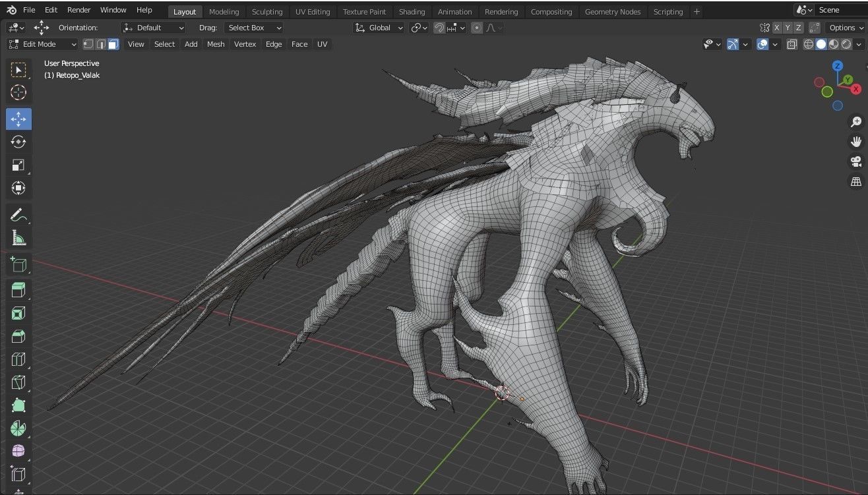The height and width of the screenshot is (495, 868).
Task: Choose the Bevel tool
Action: (x=18, y=336)
